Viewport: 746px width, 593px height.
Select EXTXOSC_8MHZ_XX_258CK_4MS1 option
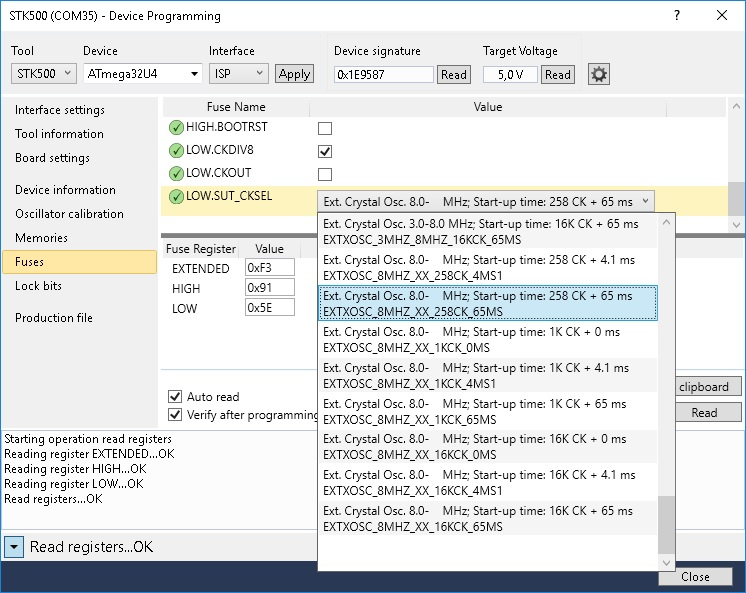point(488,267)
